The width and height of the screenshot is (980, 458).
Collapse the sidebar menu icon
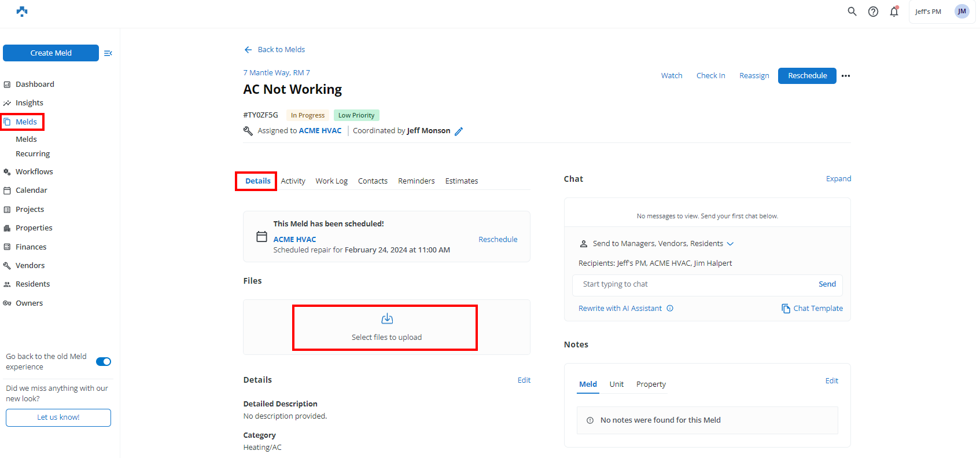(x=108, y=53)
